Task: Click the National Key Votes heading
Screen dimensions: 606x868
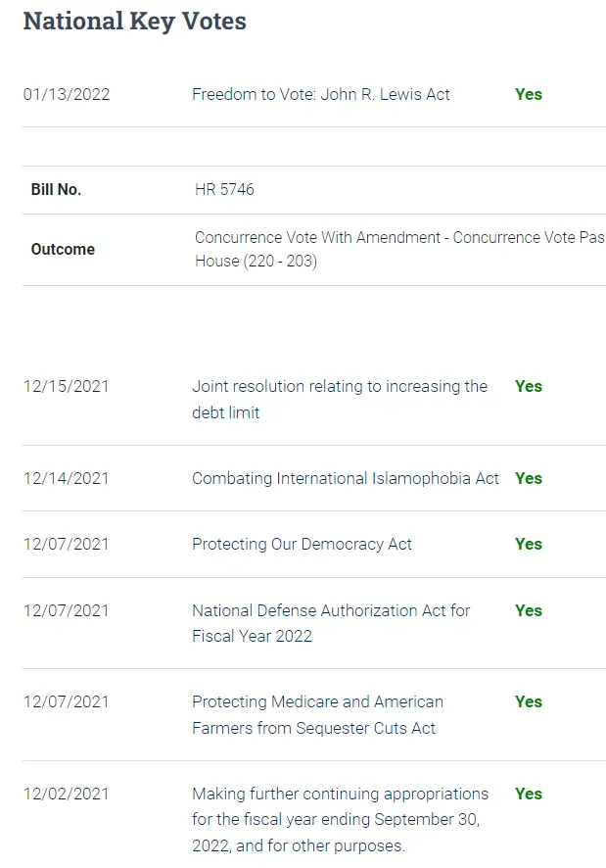Action: 134,22
